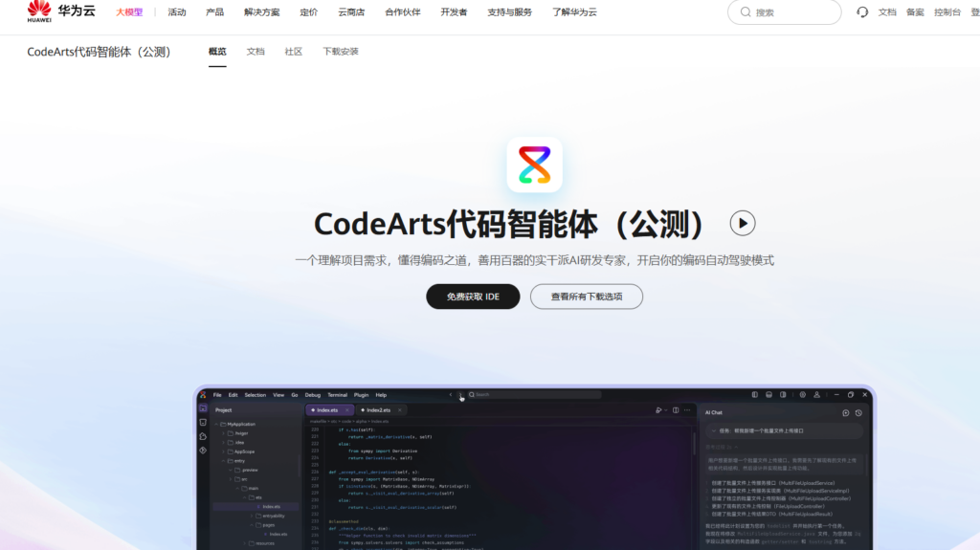Click the 查看所有下载选项 button
This screenshot has height=550, width=980.
(x=586, y=297)
